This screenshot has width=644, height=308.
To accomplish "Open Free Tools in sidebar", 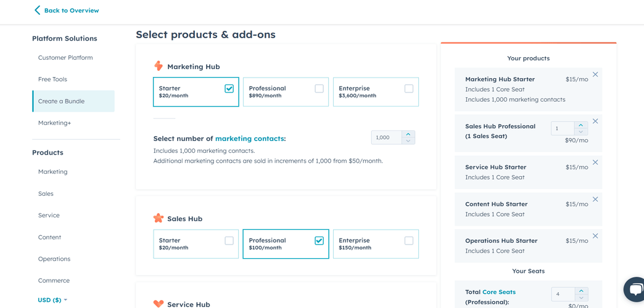I will pyautogui.click(x=52, y=79).
